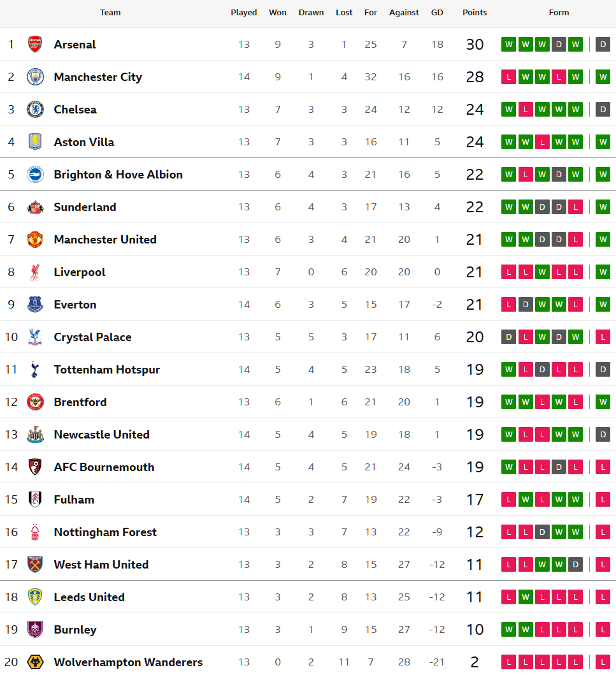Open the Crystal Palace team page
Viewport: 616px width, 675px height.
point(92,337)
